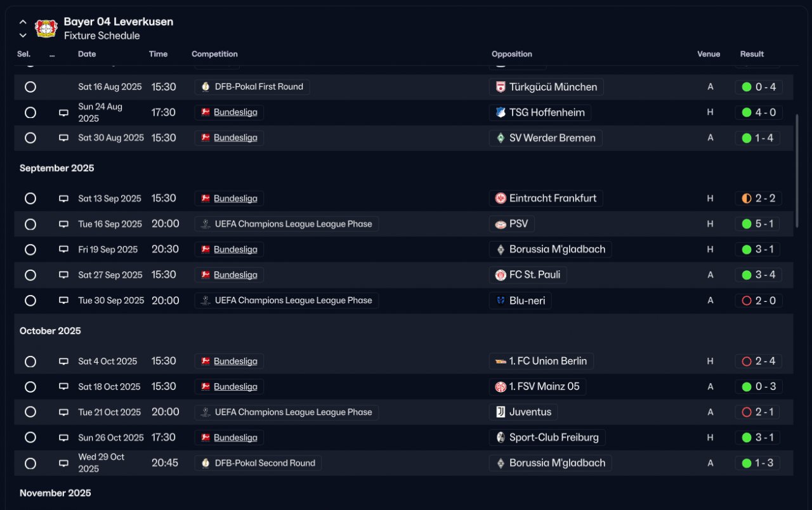Collapse the September 2025 month group

56,168
